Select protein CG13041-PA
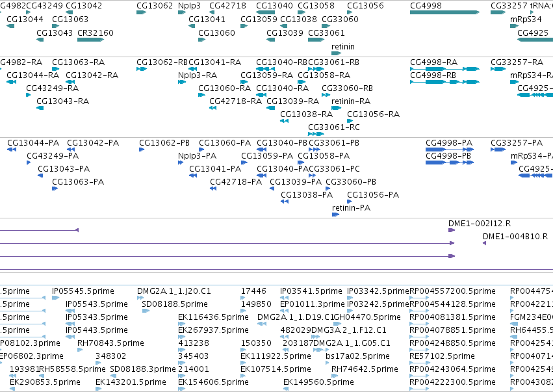This screenshot has width=553, height=392. 215,169
